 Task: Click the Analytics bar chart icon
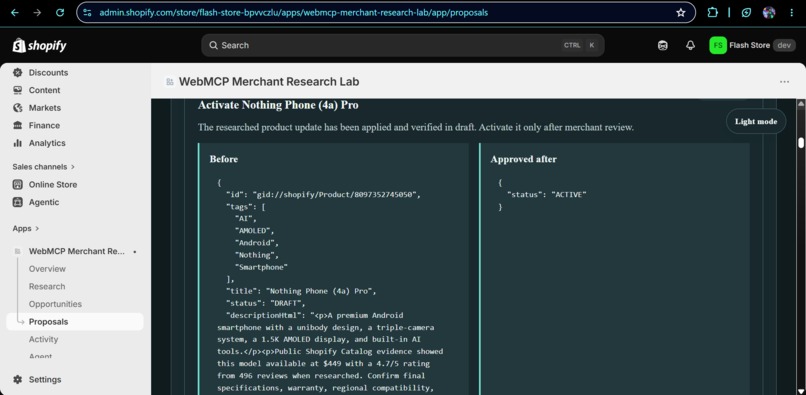tap(17, 143)
